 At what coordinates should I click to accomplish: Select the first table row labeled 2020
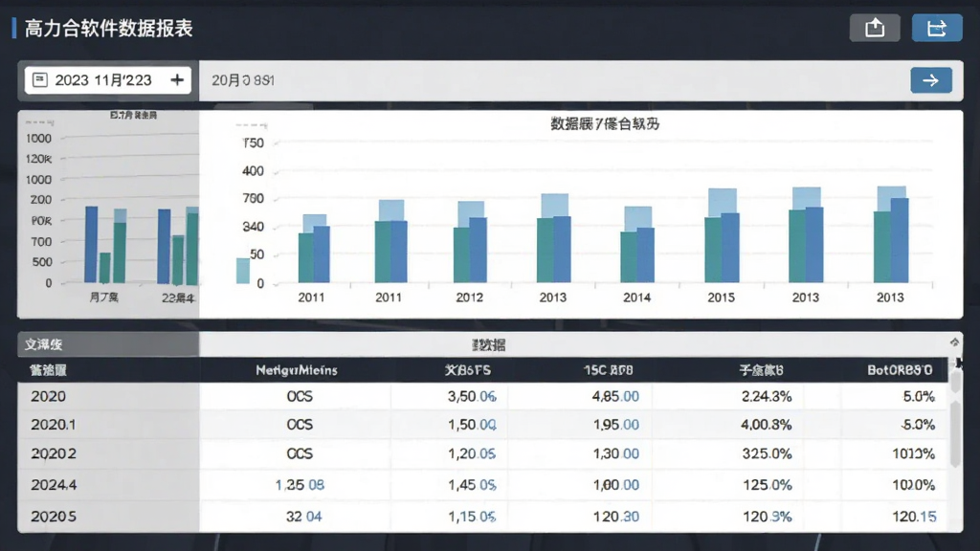tap(482, 396)
